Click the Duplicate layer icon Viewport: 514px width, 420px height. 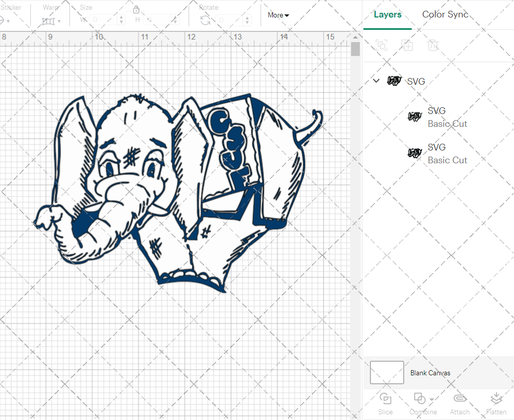[407, 45]
